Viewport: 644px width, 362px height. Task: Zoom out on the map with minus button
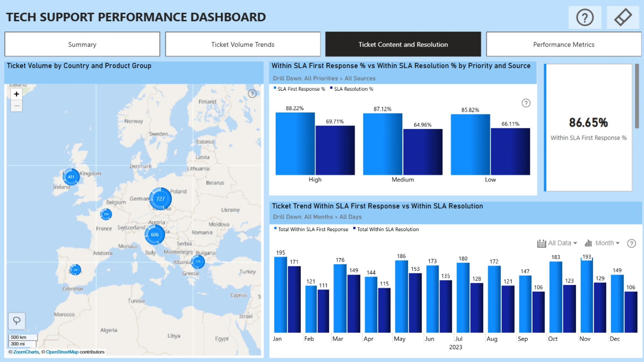tap(16, 106)
